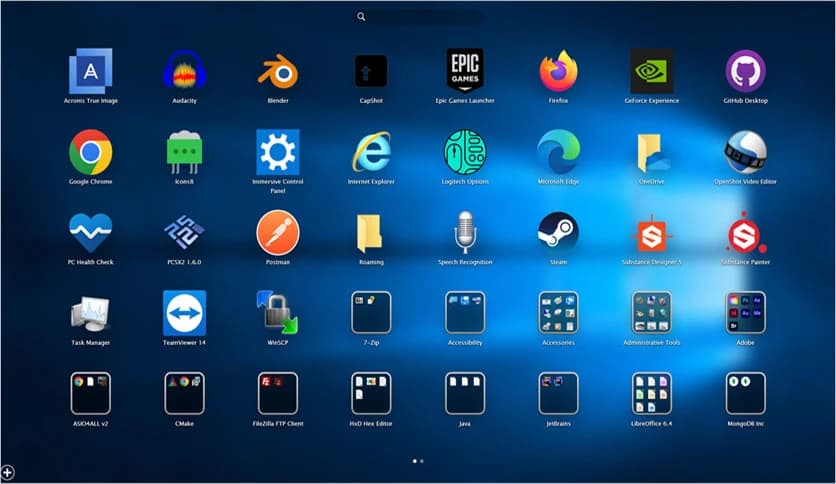Open Blender
The image size is (836, 484).
click(278, 71)
